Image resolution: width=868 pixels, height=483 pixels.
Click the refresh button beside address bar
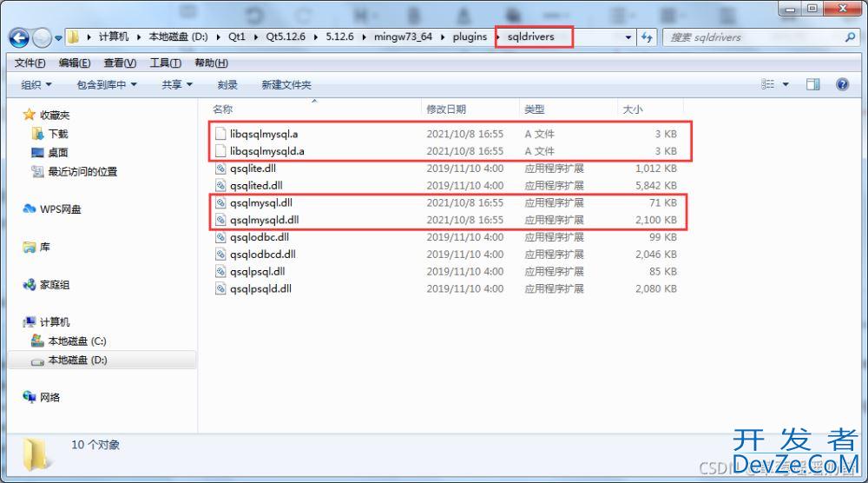[647, 37]
